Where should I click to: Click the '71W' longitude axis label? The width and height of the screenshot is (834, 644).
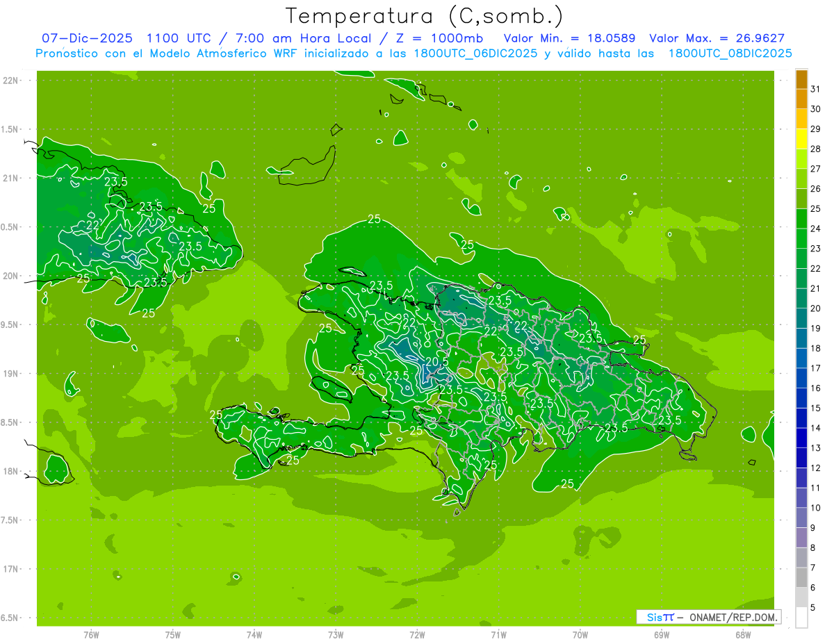498,634
